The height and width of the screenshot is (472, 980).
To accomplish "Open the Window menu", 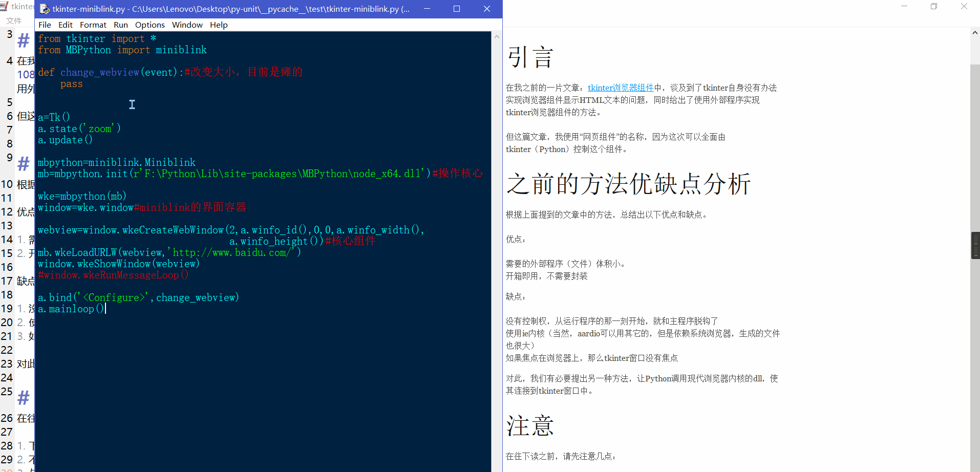I will [x=187, y=25].
